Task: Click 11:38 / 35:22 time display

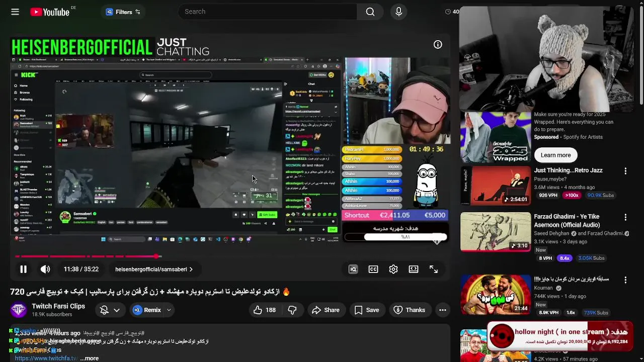Action: 81,269
